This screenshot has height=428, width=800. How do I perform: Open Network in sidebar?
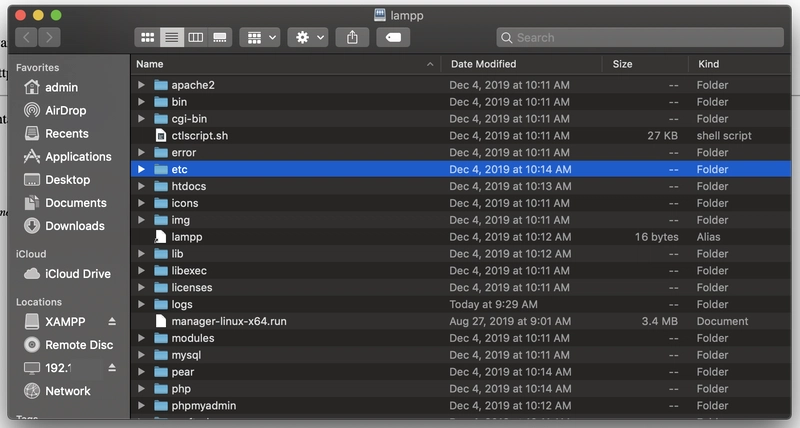[57, 391]
